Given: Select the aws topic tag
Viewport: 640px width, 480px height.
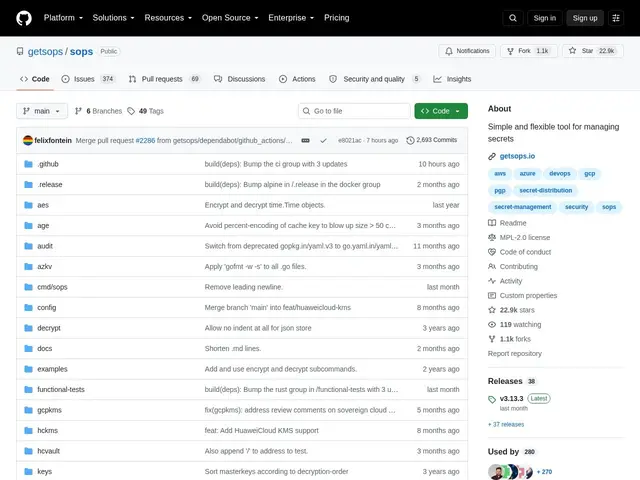Looking at the screenshot, I should click(x=500, y=173).
